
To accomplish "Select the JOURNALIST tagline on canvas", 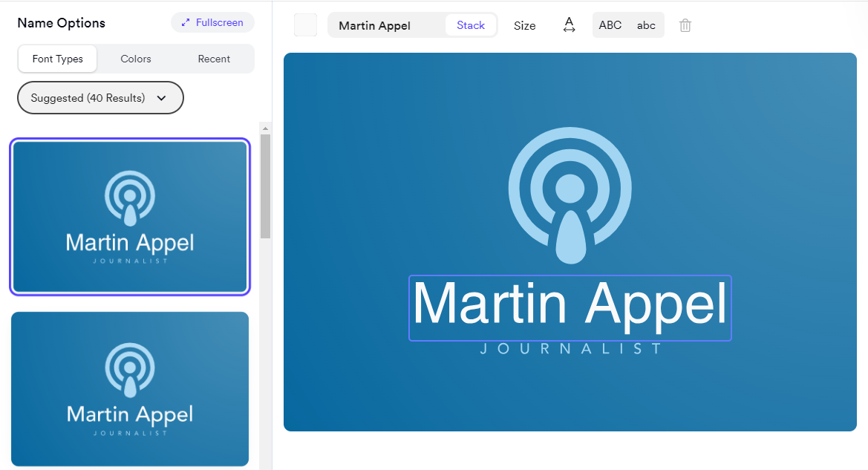I will tap(570, 349).
